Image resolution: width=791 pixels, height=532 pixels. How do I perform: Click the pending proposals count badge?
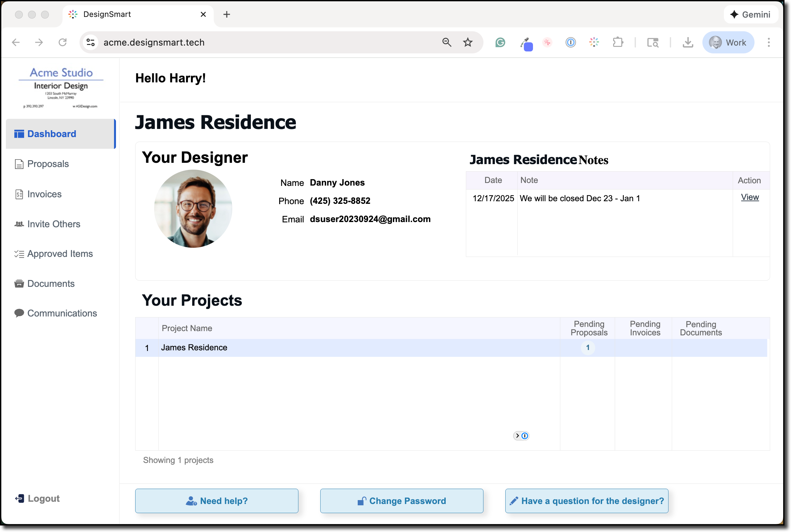(588, 347)
